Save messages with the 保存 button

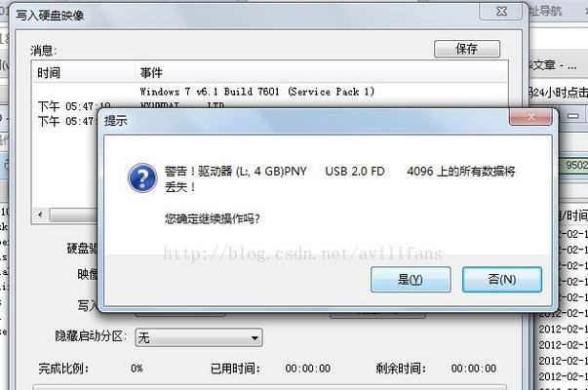pyautogui.click(x=467, y=49)
